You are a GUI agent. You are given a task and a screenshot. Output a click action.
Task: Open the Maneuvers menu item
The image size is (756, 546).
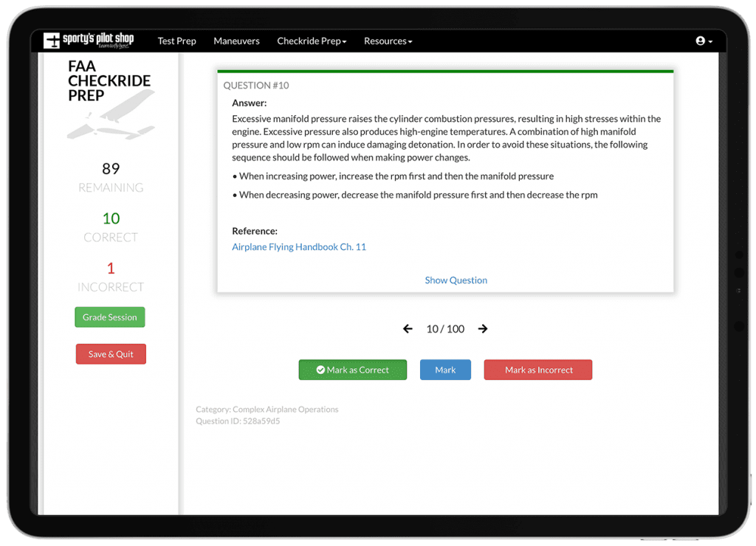point(236,41)
